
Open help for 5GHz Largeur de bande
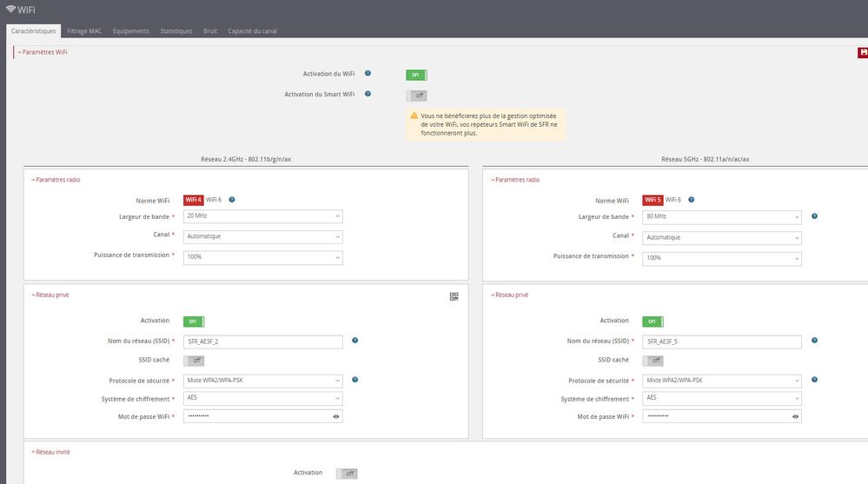(x=814, y=216)
